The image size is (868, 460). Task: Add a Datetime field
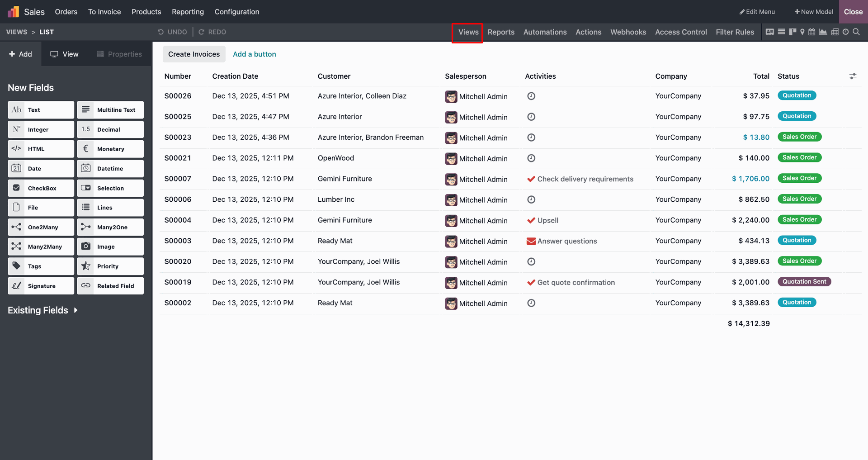(110, 168)
